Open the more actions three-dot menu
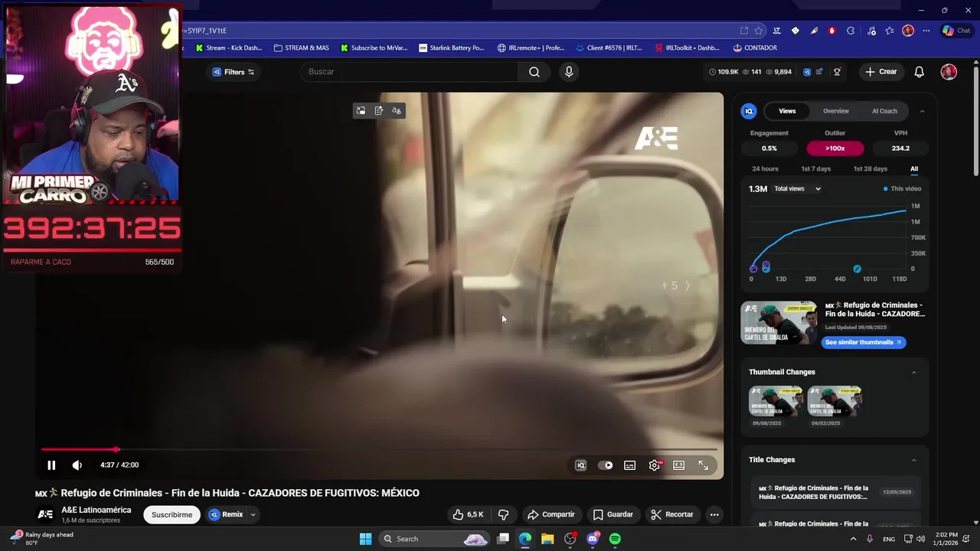980x551 pixels. pos(714,515)
